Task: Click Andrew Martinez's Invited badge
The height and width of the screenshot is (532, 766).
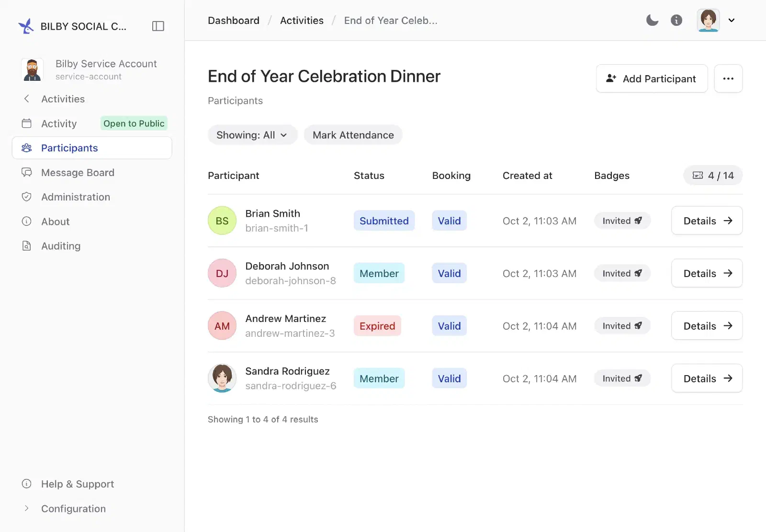Action: 622,326
